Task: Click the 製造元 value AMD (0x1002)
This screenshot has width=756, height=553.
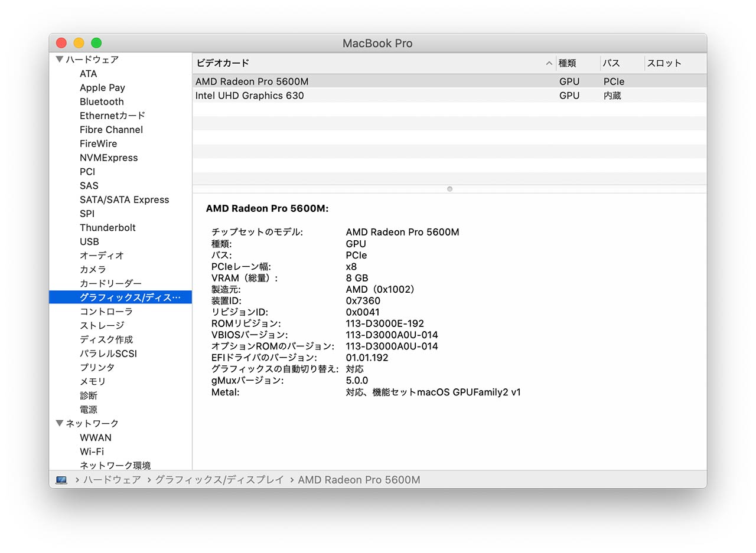Action: click(x=380, y=289)
